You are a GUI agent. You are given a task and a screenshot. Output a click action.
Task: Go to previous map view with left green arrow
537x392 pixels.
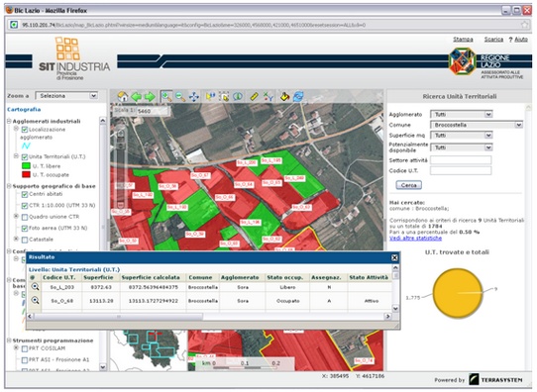(x=137, y=97)
